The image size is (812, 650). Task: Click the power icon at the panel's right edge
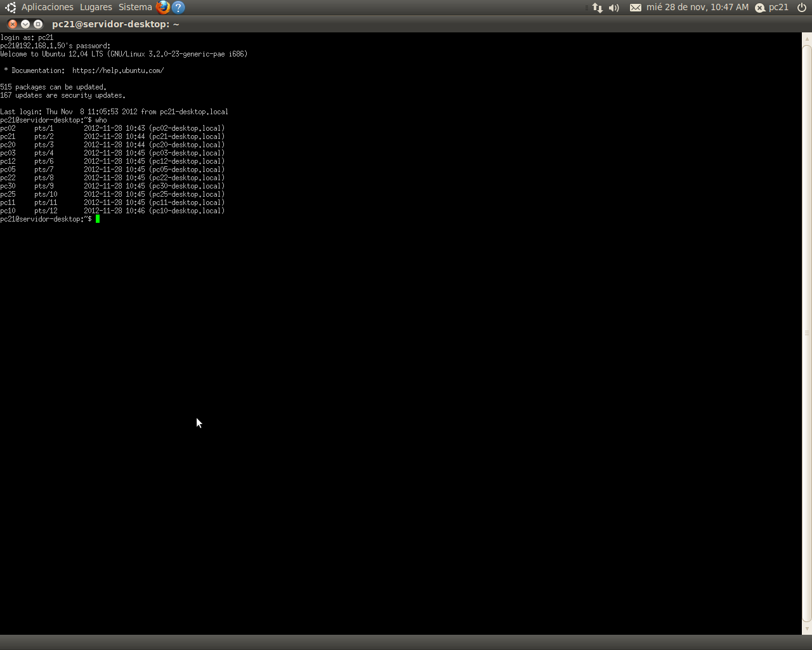[801, 7]
